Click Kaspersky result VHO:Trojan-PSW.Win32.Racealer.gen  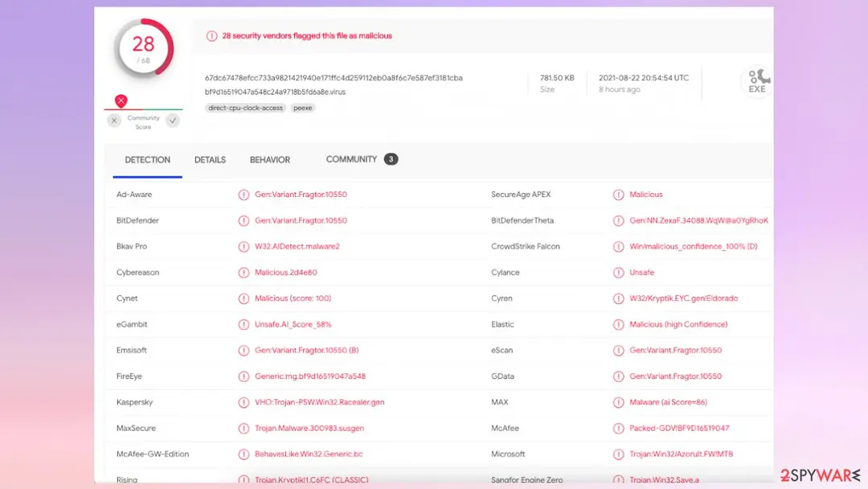point(319,402)
